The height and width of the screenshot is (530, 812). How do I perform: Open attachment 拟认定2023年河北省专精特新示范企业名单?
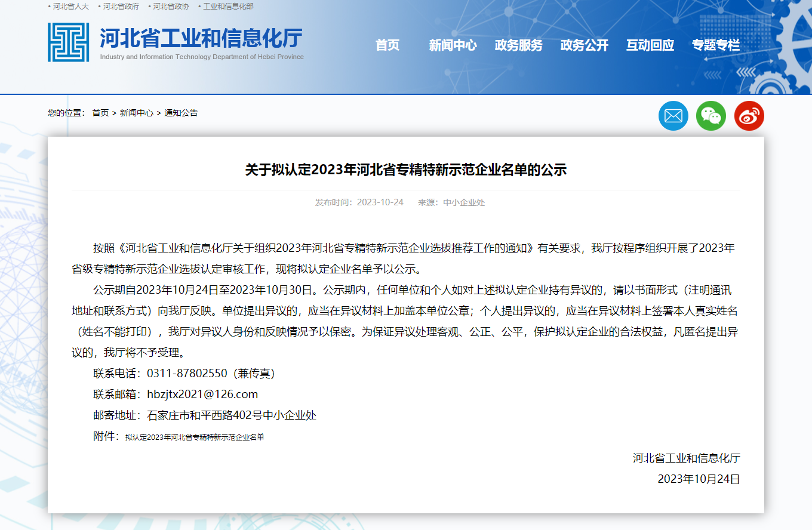(x=195, y=437)
